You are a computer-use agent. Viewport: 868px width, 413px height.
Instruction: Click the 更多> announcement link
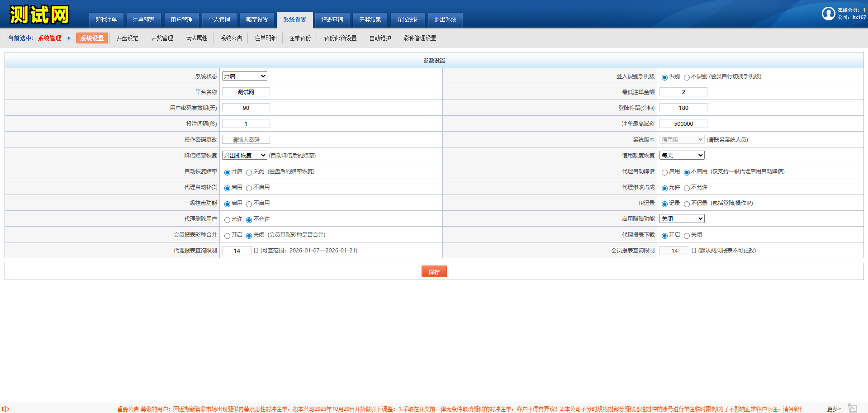pyautogui.click(x=834, y=408)
